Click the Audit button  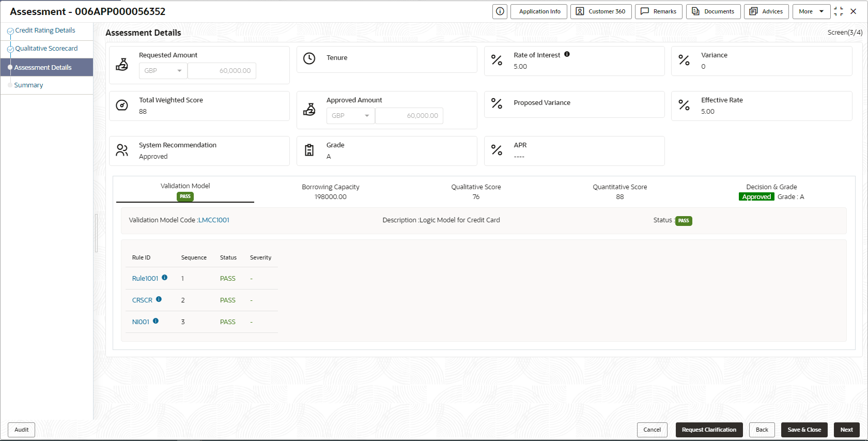click(22, 430)
